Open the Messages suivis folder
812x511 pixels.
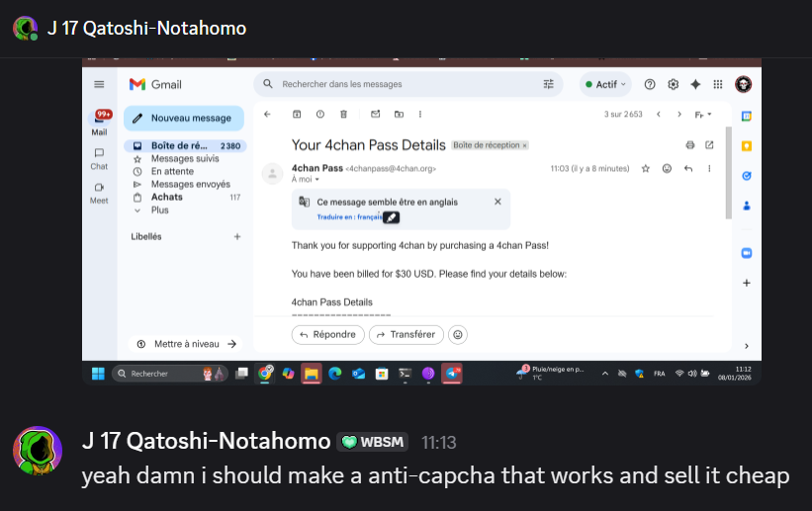click(x=185, y=158)
